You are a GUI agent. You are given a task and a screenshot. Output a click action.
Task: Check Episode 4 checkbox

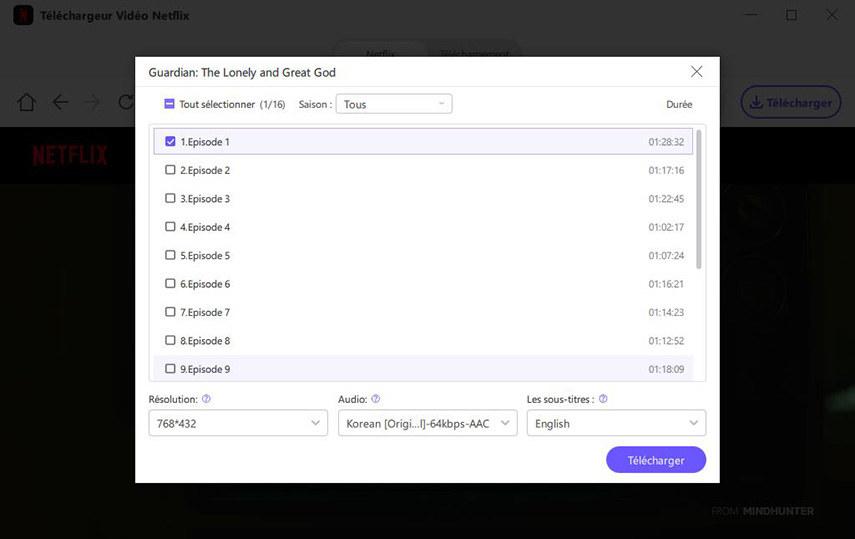pyautogui.click(x=170, y=226)
